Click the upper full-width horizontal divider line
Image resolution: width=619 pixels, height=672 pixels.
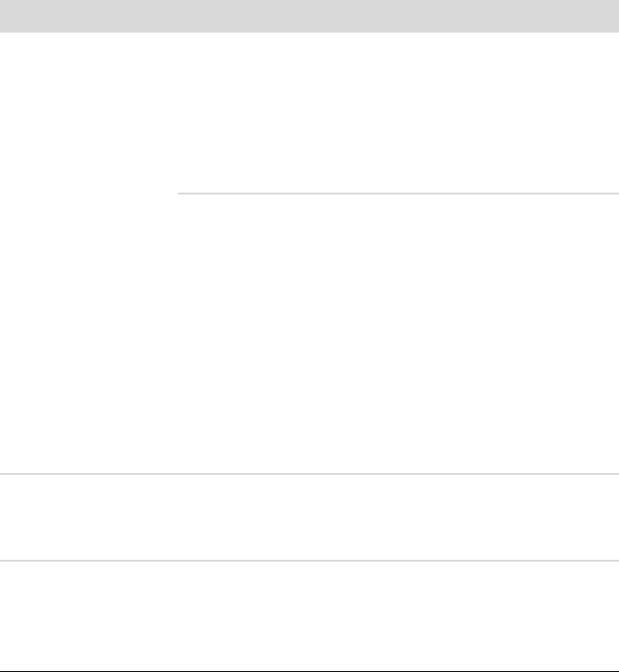(x=309, y=474)
